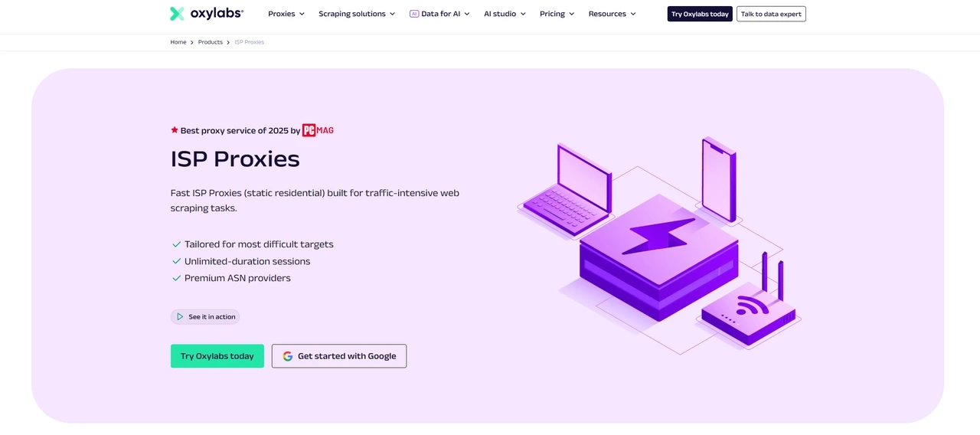Click the oxylabs wordmark text

point(217,13)
